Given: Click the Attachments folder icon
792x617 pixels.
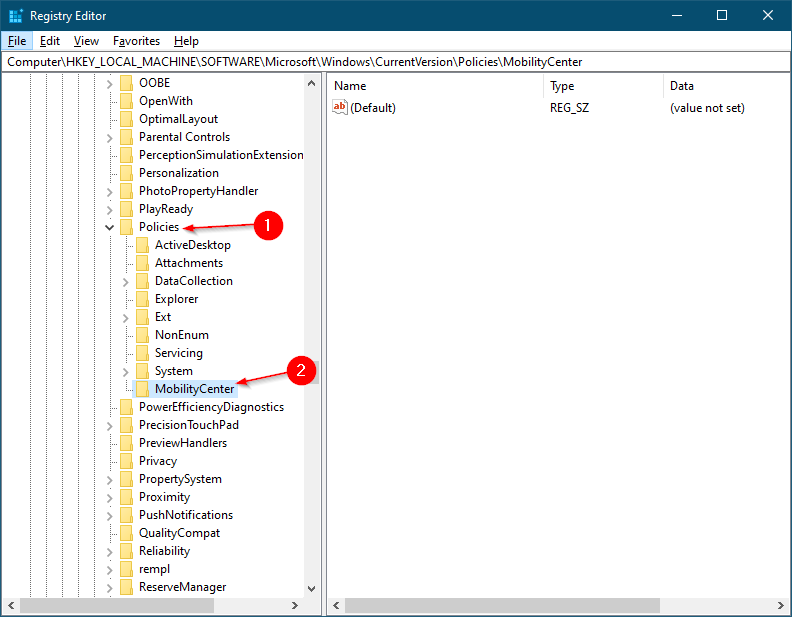Looking at the screenshot, I should point(142,263).
